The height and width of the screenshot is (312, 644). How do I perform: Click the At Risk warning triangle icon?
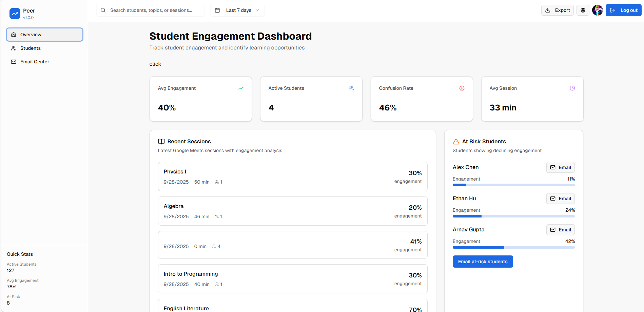(456, 142)
